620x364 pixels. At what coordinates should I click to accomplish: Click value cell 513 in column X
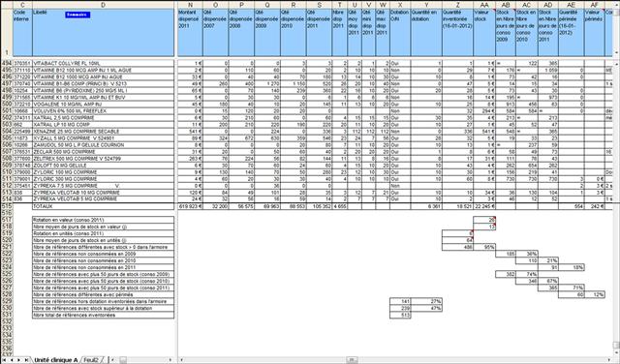point(400,315)
